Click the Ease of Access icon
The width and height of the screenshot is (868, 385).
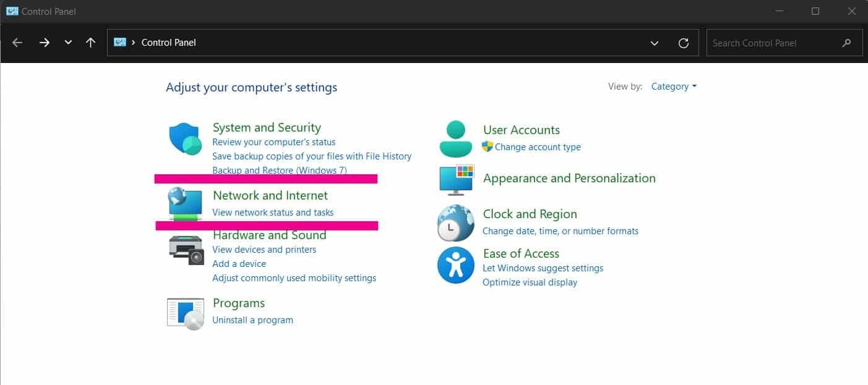(x=455, y=265)
